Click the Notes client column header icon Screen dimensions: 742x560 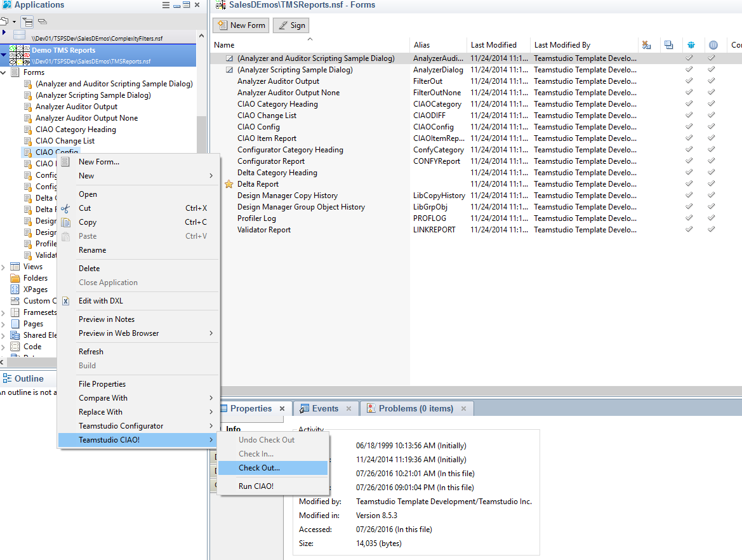click(x=691, y=45)
